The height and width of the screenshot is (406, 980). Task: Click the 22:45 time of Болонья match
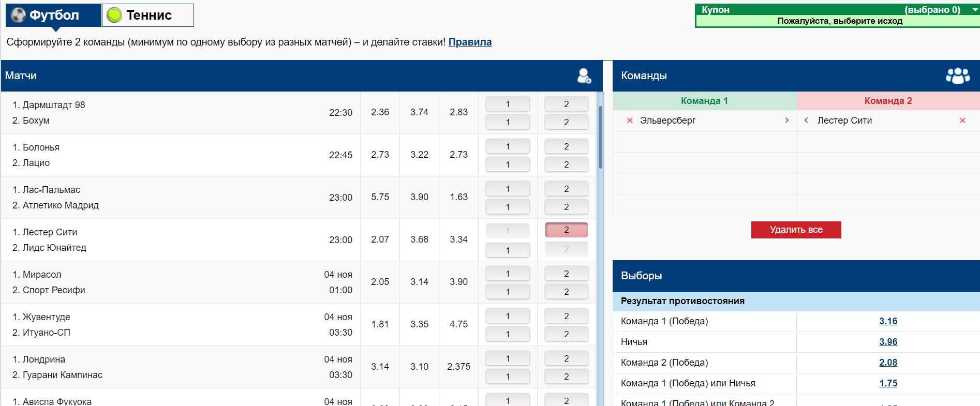click(x=340, y=155)
